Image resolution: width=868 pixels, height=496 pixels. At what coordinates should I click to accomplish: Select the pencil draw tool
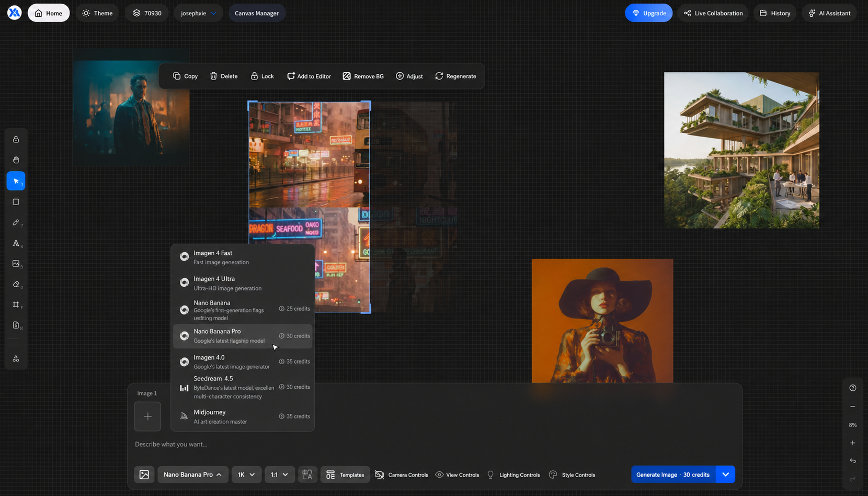(16, 222)
